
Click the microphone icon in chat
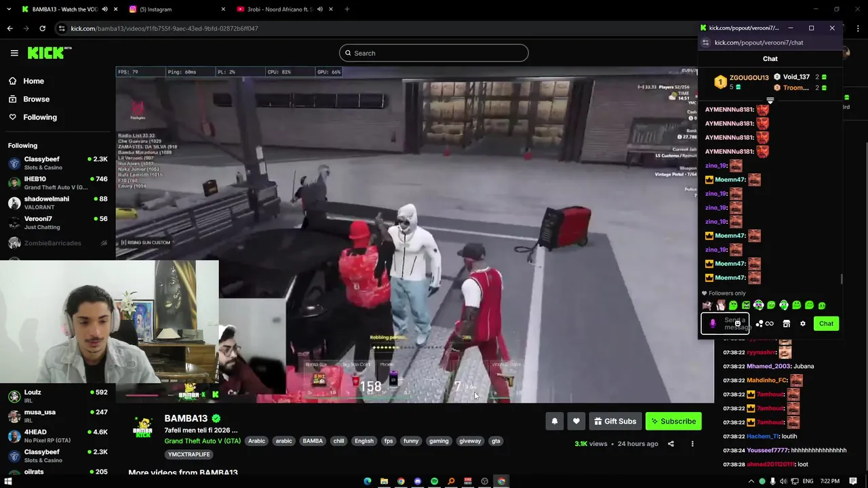tap(713, 323)
